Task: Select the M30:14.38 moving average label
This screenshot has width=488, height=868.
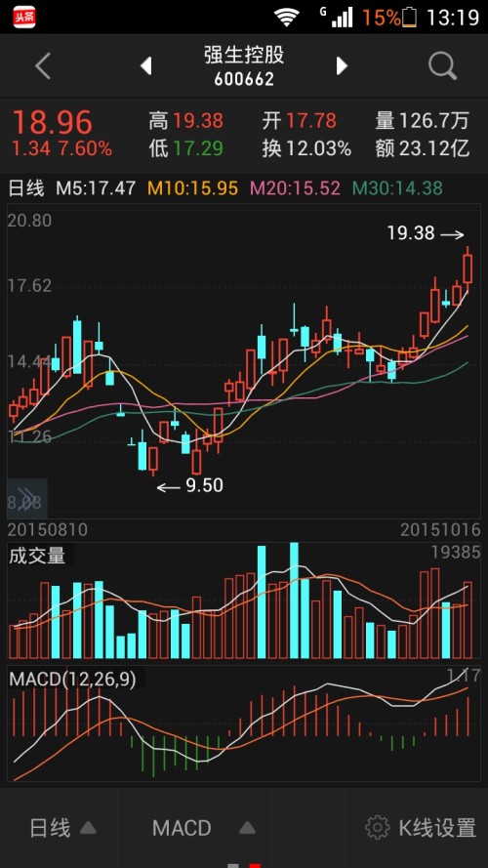Action: click(397, 188)
